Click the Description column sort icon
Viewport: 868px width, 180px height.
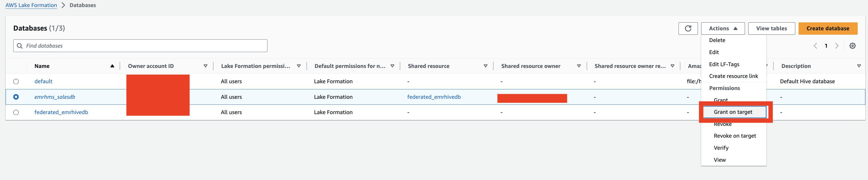[x=859, y=66]
